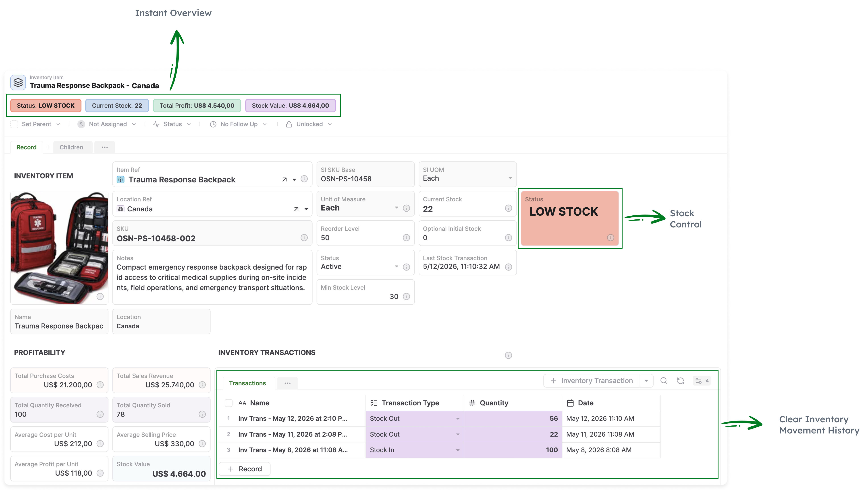Toggle select-all checkbox in transactions header
Image resolution: width=868 pixels, height=491 pixels.
(x=228, y=403)
